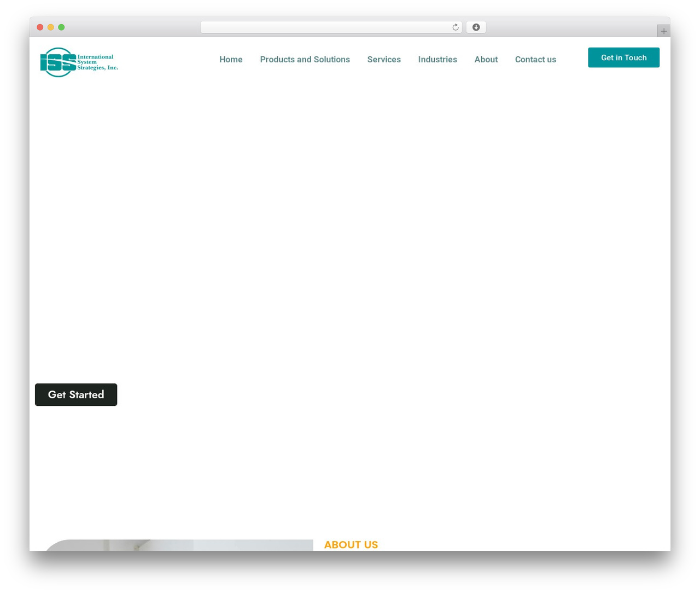The width and height of the screenshot is (700, 593).
Task: Click the ISS International System Strategies logo
Action: pos(79,62)
